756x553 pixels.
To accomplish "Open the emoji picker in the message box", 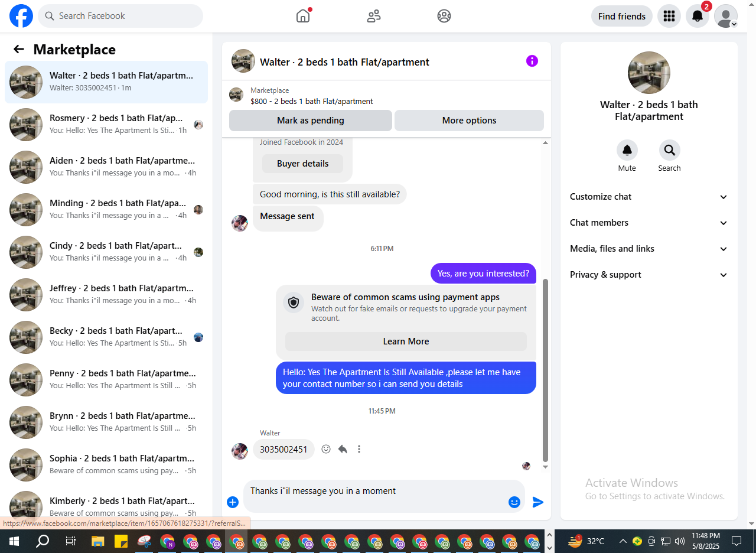I will pos(514,502).
